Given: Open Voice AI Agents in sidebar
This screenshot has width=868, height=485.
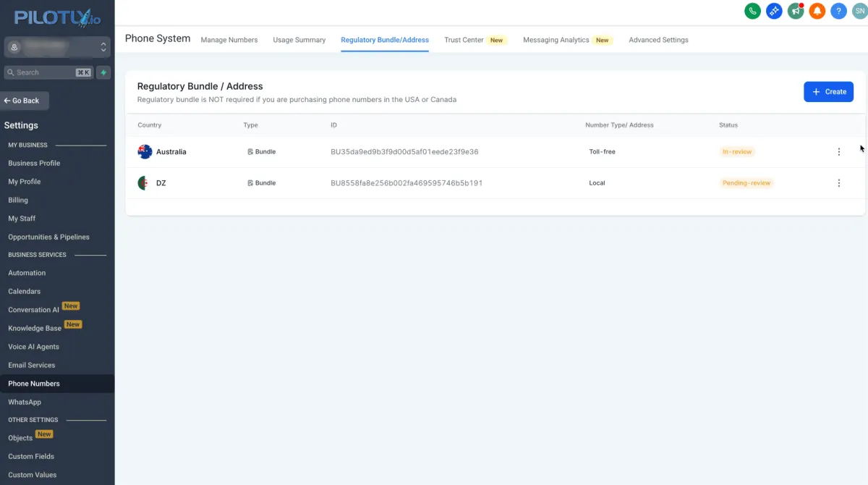Looking at the screenshot, I should coord(33,347).
